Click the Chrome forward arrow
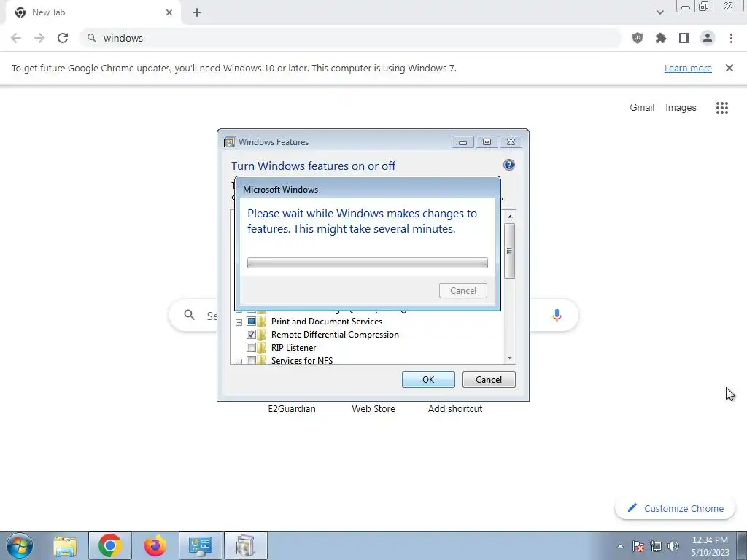 pyautogui.click(x=39, y=38)
